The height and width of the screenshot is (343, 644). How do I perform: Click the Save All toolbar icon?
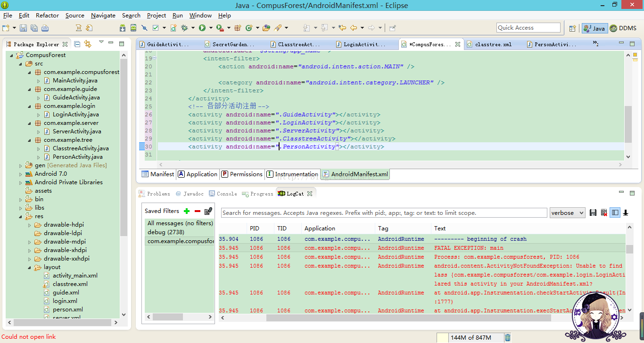(34, 28)
